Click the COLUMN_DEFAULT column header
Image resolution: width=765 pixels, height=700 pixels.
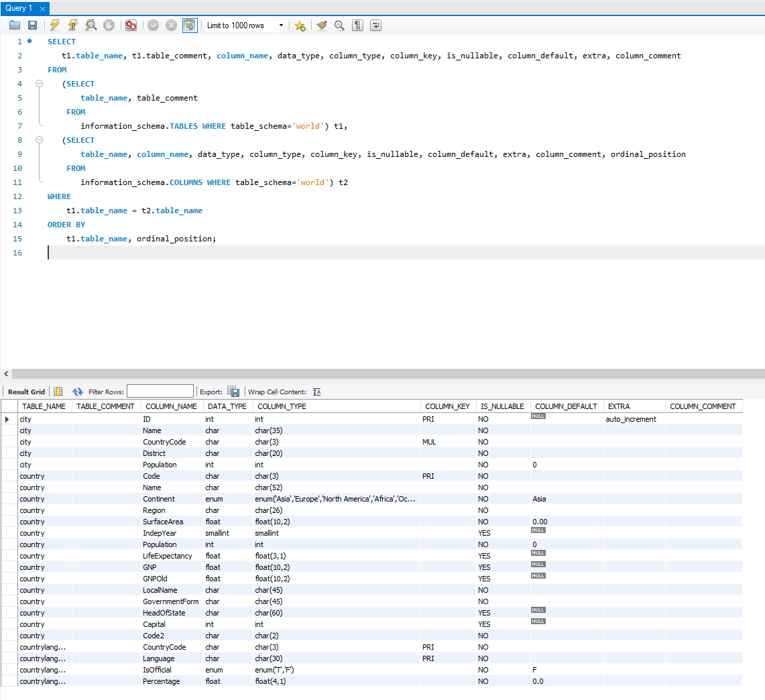[567, 406]
